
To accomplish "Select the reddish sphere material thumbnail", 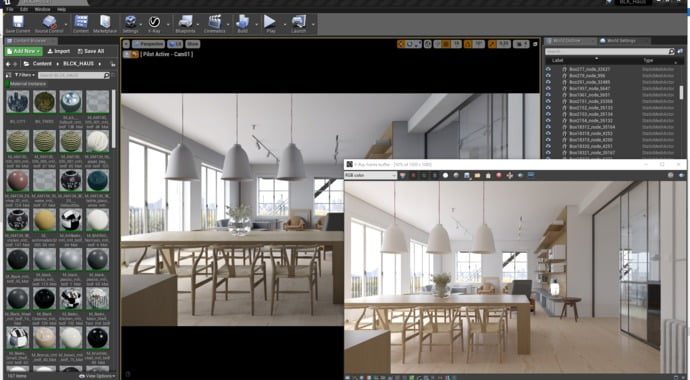I will point(18,181).
